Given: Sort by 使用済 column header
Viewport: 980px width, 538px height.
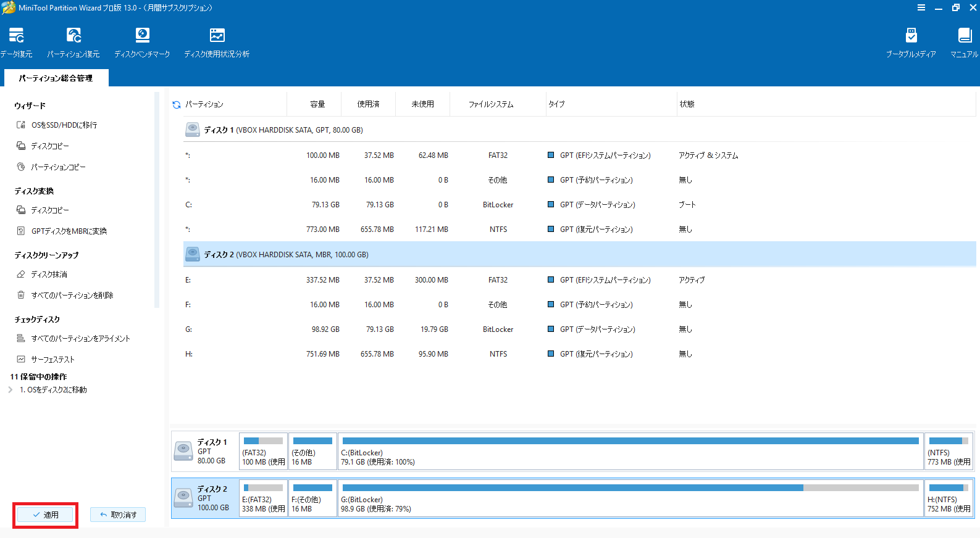Looking at the screenshot, I should pyautogui.click(x=368, y=104).
